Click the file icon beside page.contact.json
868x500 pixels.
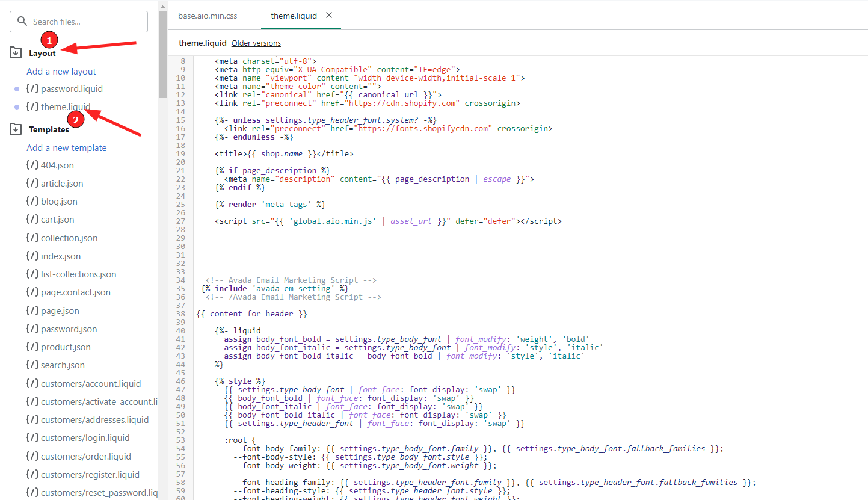coord(32,292)
